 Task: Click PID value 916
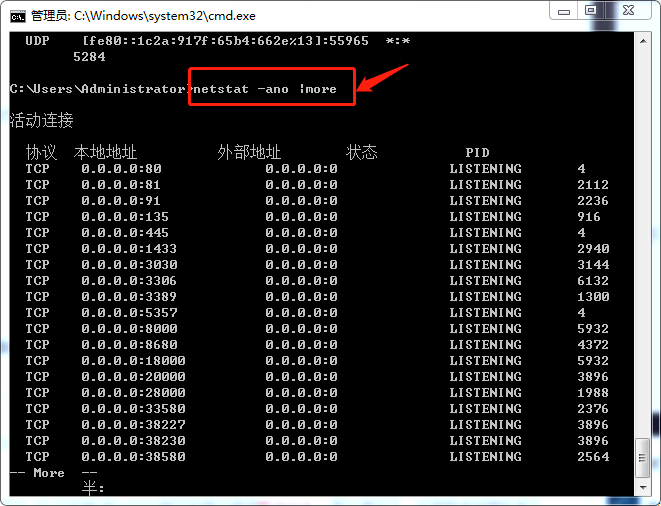point(589,217)
